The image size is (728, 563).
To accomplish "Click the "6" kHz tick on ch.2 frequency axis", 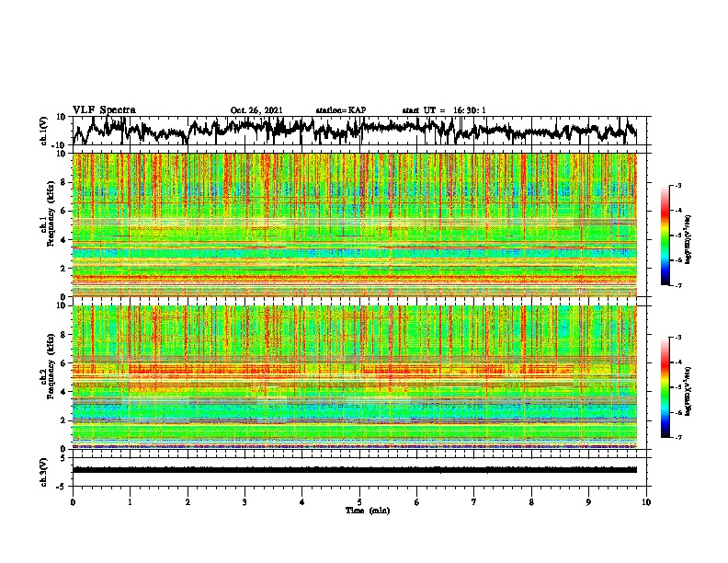I will (x=64, y=363).
